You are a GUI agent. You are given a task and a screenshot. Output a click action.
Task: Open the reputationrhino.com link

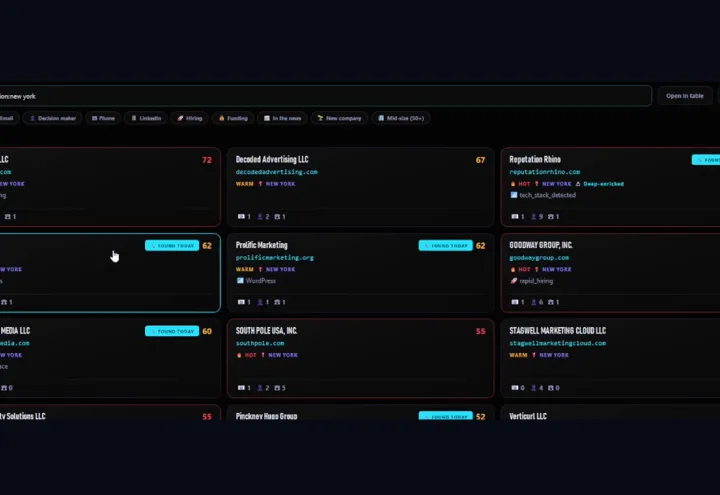coord(545,172)
